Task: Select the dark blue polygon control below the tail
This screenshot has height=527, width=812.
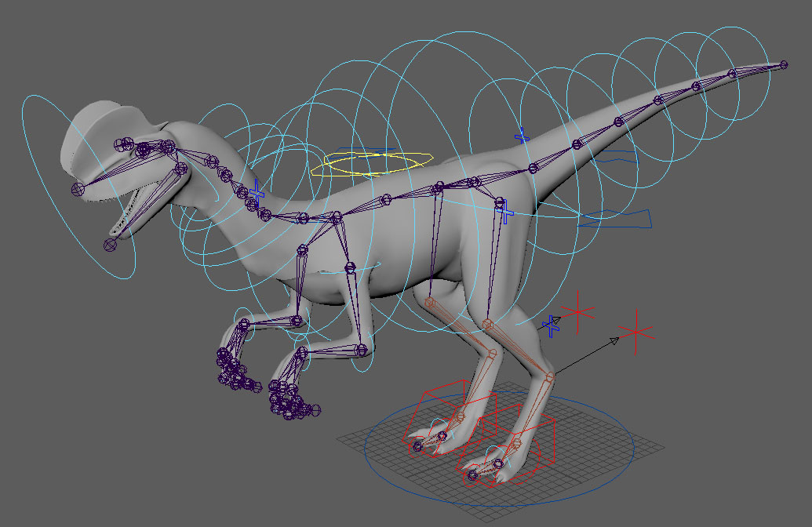Action: pyautogui.click(x=615, y=219)
